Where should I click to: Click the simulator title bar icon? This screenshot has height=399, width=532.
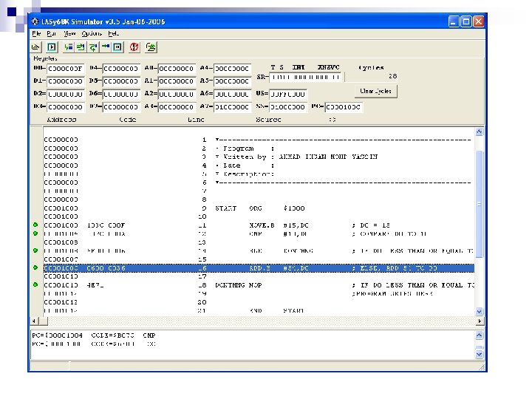[35, 21]
